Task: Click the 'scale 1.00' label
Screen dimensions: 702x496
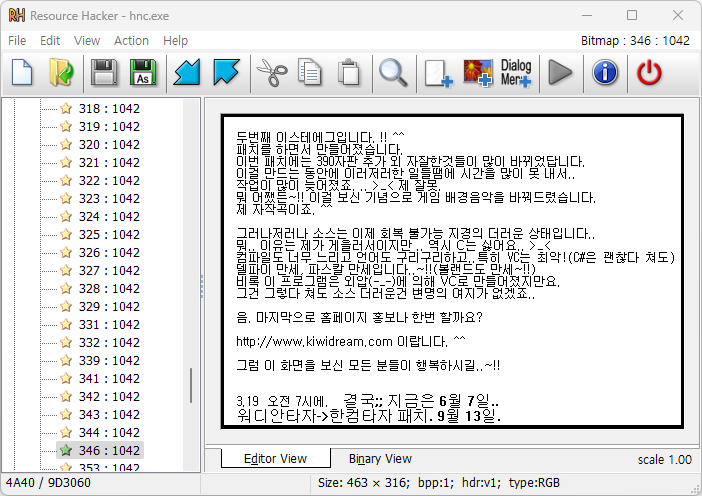Action: 664,459
